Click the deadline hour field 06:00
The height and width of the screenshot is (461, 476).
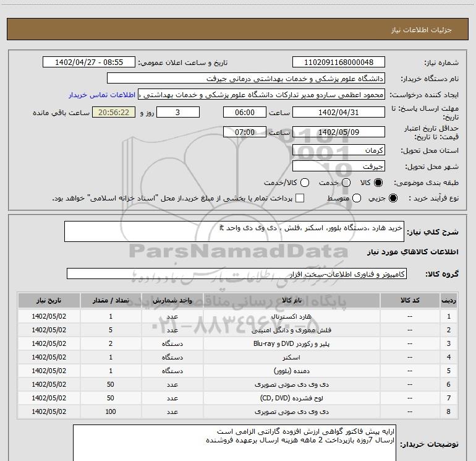[x=245, y=112]
